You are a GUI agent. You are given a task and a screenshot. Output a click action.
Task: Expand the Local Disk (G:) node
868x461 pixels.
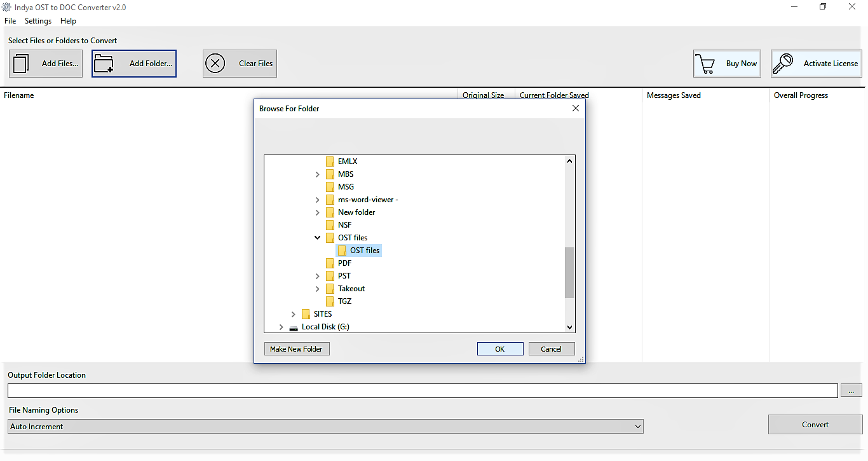pos(281,327)
